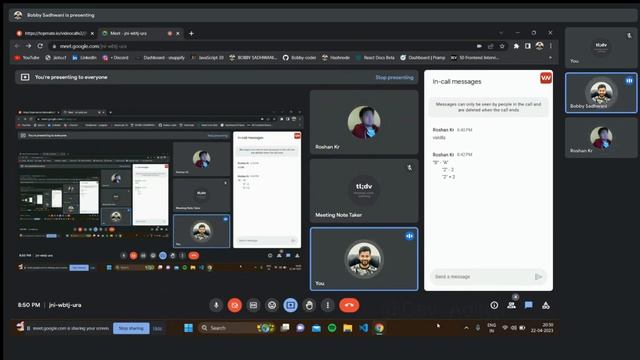
Task: Open meeting details info icon
Action: pyautogui.click(x=494, y=305)
